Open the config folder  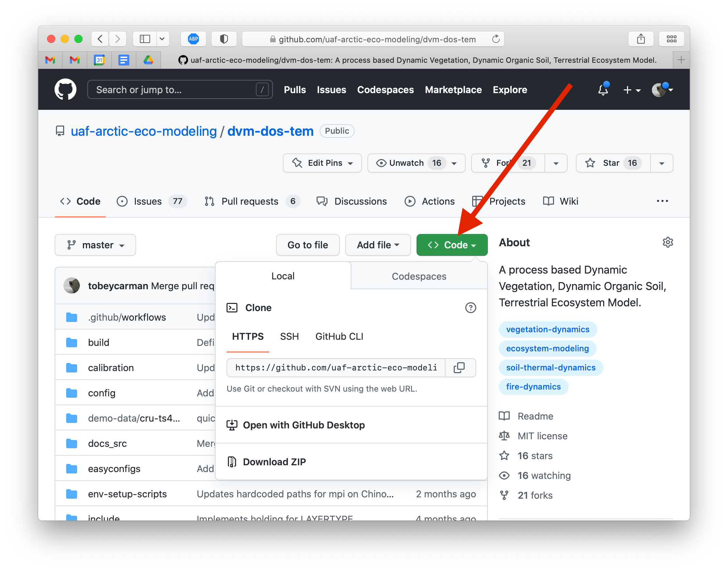pyautogui.click(x=102, y=393)
